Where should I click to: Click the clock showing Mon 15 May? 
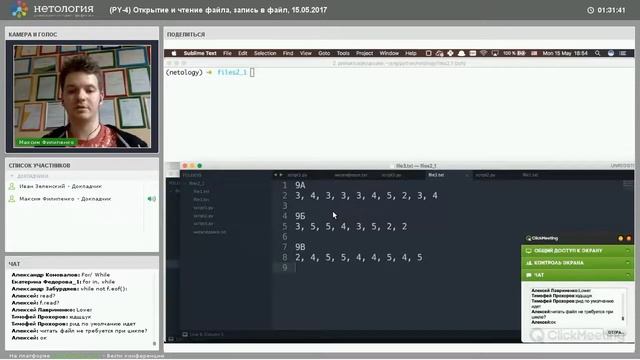pyautogui.click(x=565, y=53)
